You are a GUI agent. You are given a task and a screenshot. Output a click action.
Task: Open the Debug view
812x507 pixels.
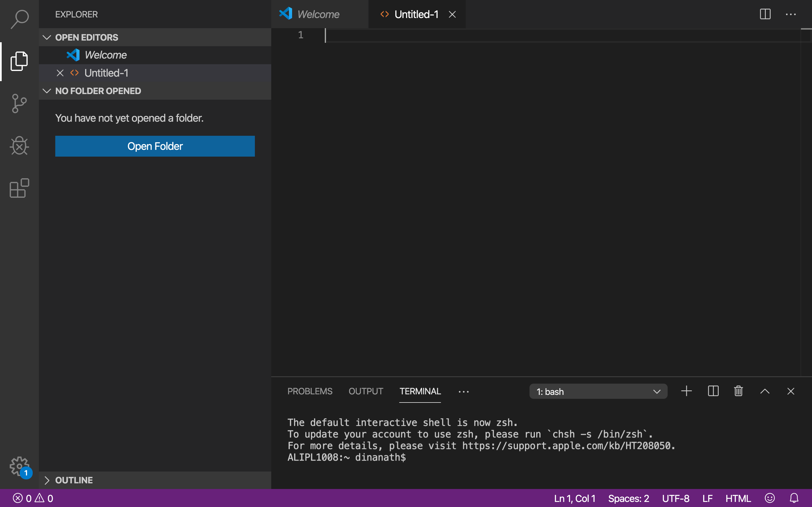pyautogui.click(x=19, y=146)
